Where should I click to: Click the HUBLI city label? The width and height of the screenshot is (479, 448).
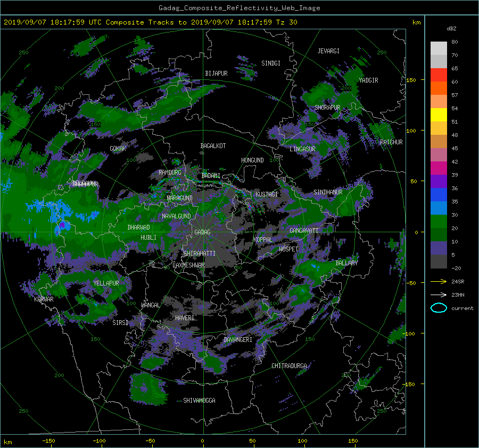click(148, 238)
